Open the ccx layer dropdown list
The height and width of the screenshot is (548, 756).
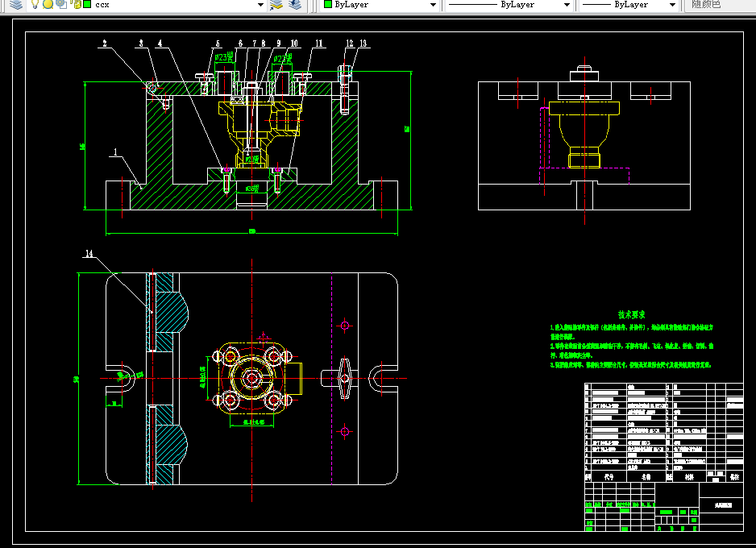(x=260, y=5)
